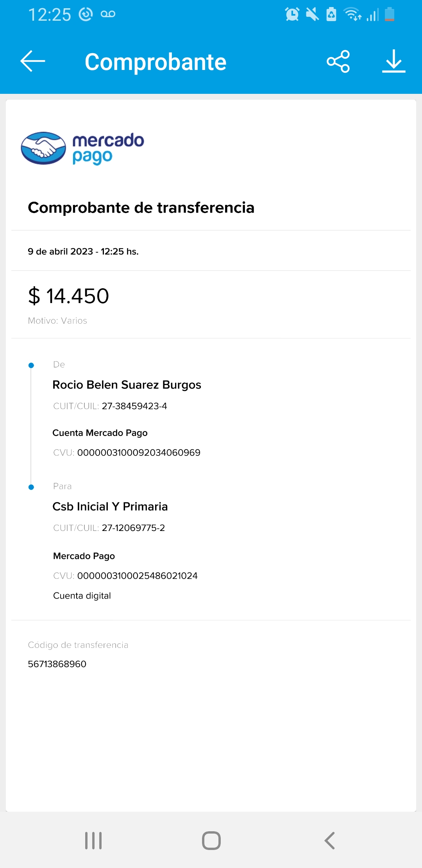The height and width of the screenshot is (868, 422).
Task: Tap the sender CVU number
Action: coord(139,452)
